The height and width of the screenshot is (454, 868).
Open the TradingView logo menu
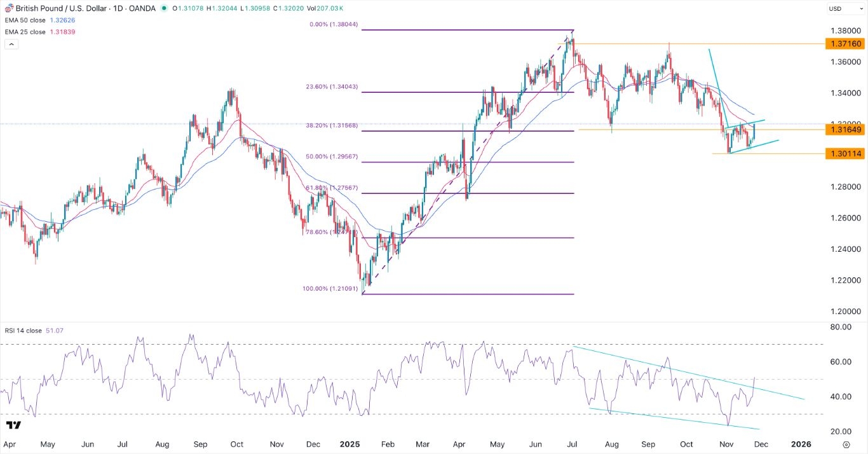pyautogui.click(x=14, y=425)
